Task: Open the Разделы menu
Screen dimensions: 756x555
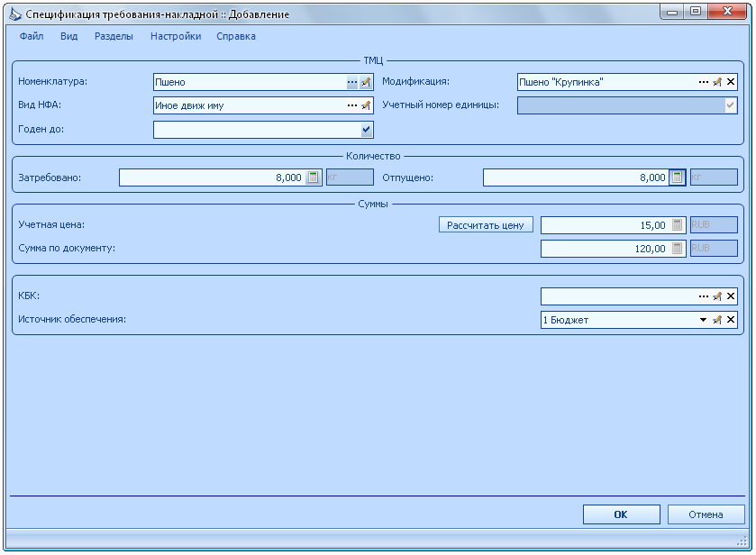Action: pyautogui.click(x=114, y=36)
